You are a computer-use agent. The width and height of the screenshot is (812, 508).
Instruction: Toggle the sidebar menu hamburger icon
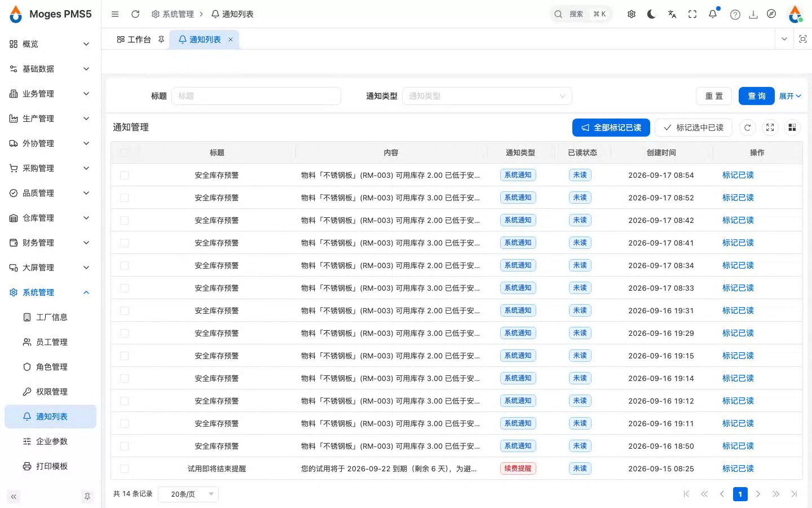click(x=115, y=14)
